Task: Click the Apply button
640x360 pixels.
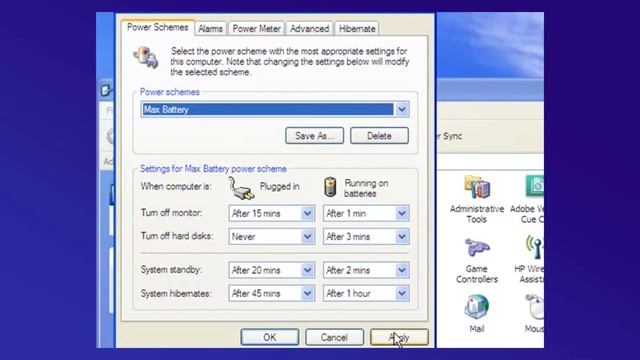Action: tap(399, 337)
